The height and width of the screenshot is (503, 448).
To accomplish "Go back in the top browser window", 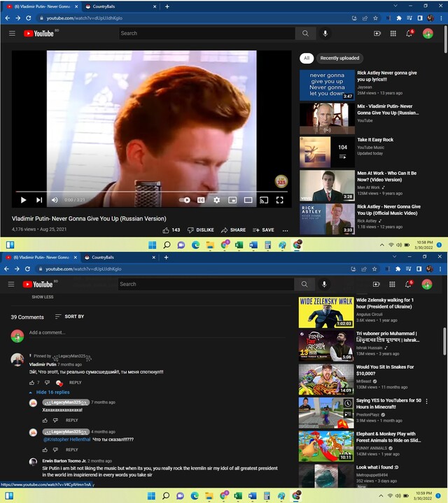I will click(x=8, y=18).
